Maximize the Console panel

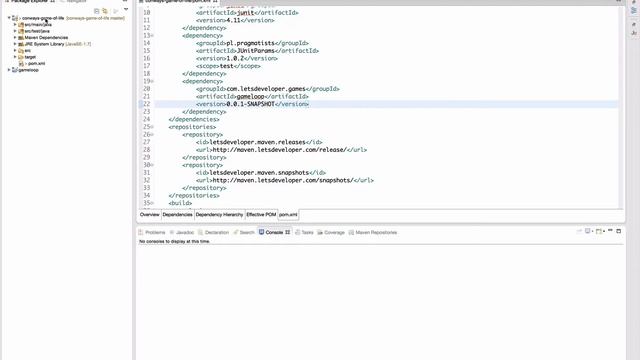(618, 231)
